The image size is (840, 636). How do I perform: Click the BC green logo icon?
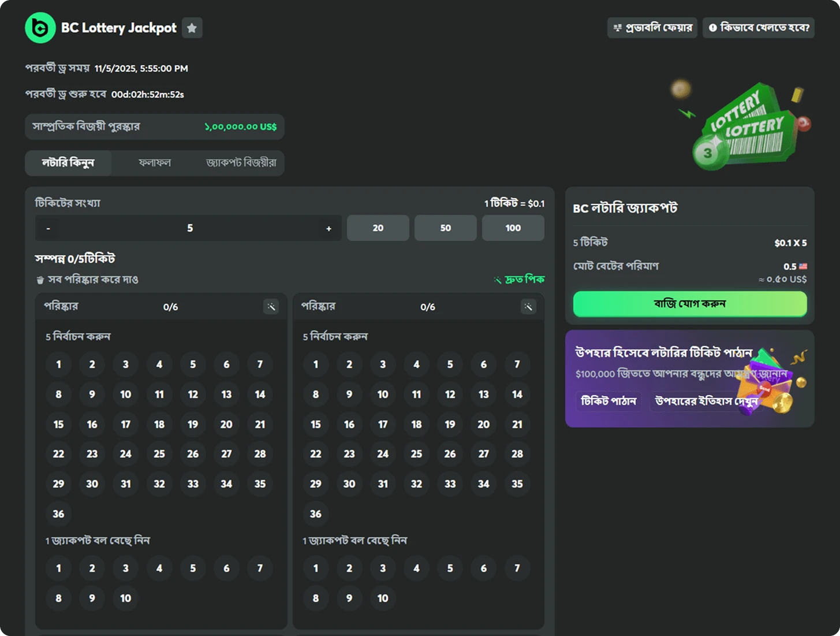pyautogui.click(x=40, y=28)
